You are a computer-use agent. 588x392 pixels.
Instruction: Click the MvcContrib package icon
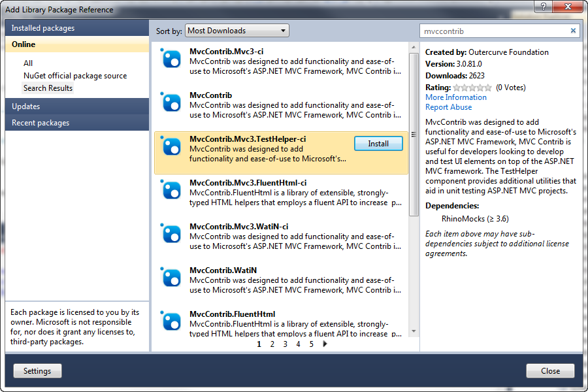[x=171, y=103]
